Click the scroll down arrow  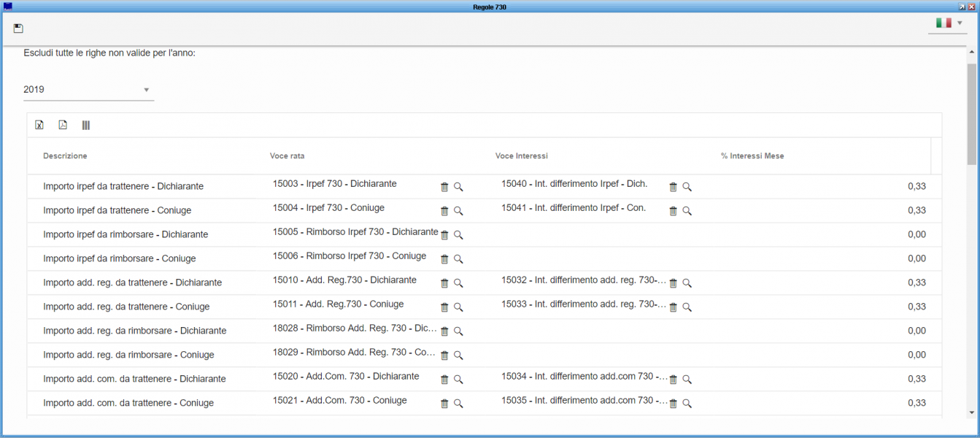click(971, 412)
